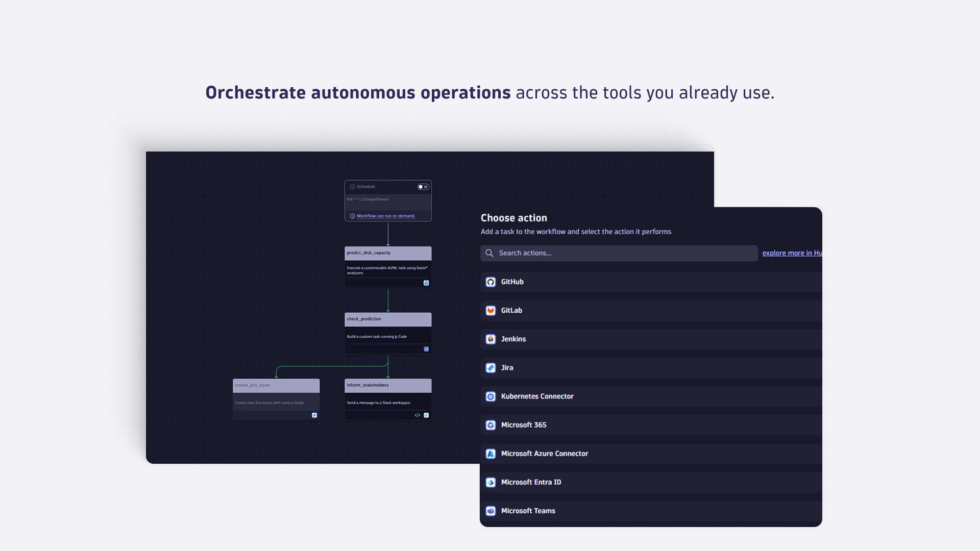Image resolution: width=980 pixels, height=551 pixels.
Task: Remove the Schedule trigger with the X button
Action: tap(426, 187)
